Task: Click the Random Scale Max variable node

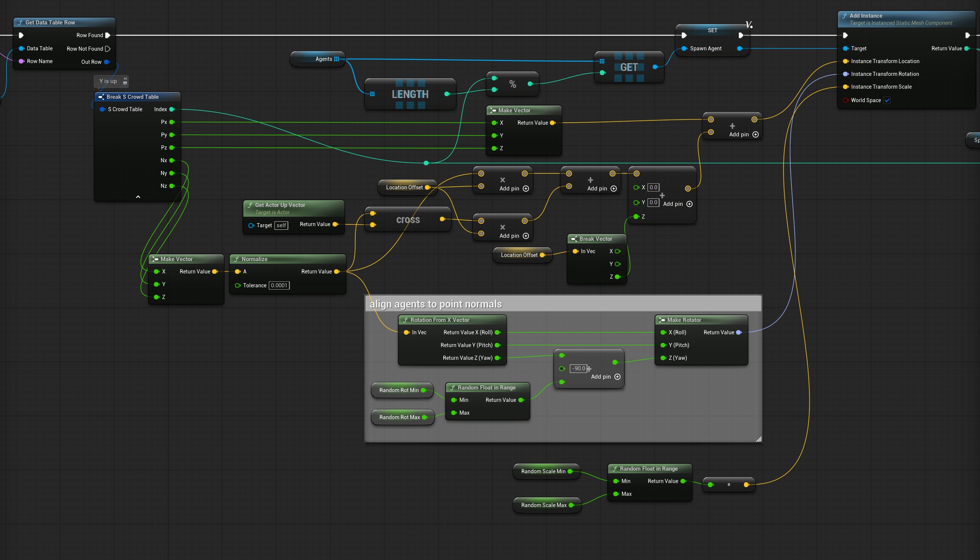Action: coord(547,505)
